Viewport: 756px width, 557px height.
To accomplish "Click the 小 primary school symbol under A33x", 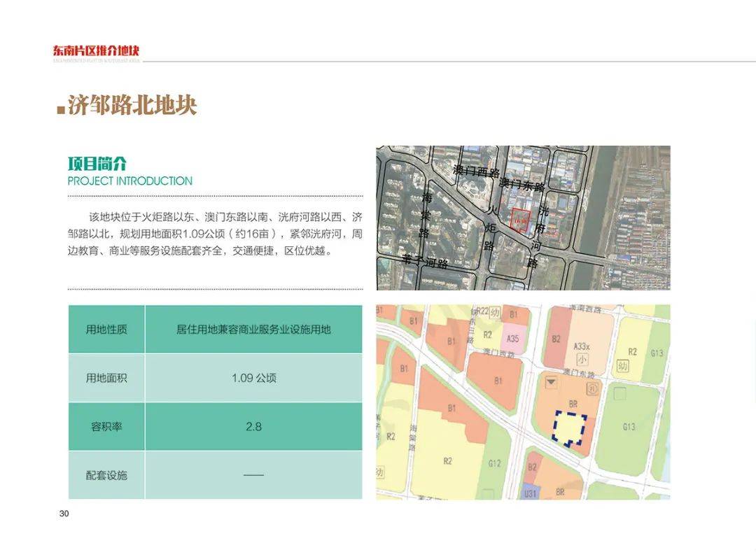I will coord(582,359).
